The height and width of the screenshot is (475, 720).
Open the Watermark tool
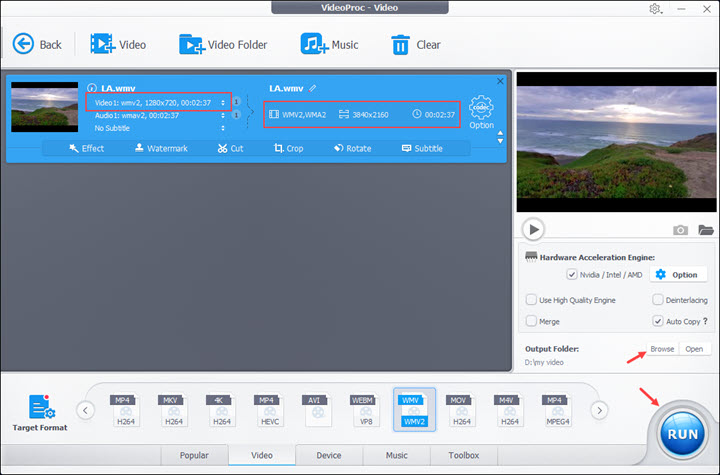coord(161,148)
